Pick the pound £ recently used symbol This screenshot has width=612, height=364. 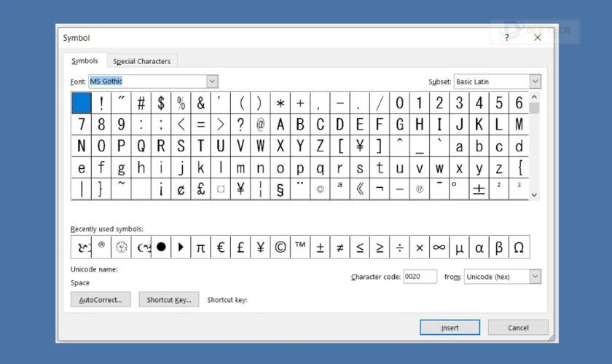tap(240, 247)
